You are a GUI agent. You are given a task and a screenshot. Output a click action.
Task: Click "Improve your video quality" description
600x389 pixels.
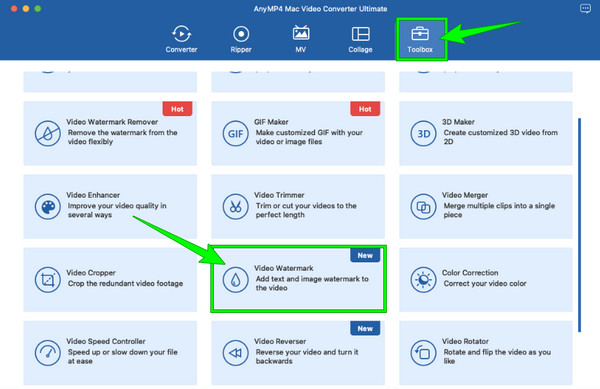117,210
